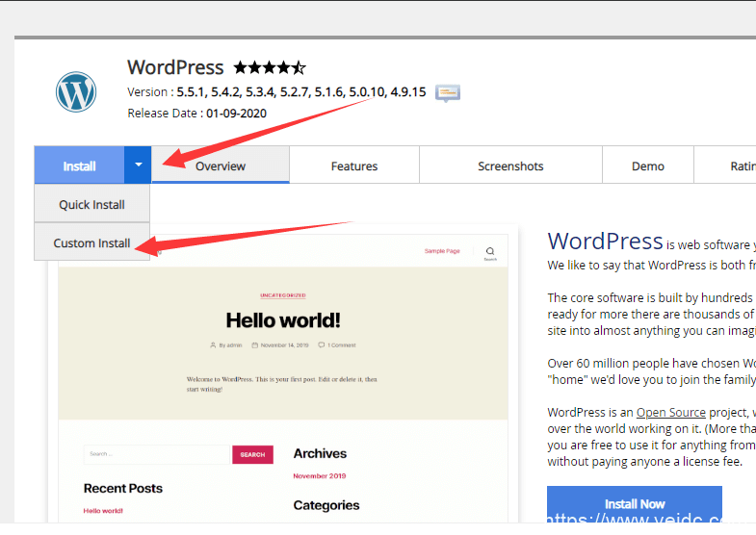Open the changelog speech bubble icon
The width and height of the screenshot is (756, 535).
448,92
